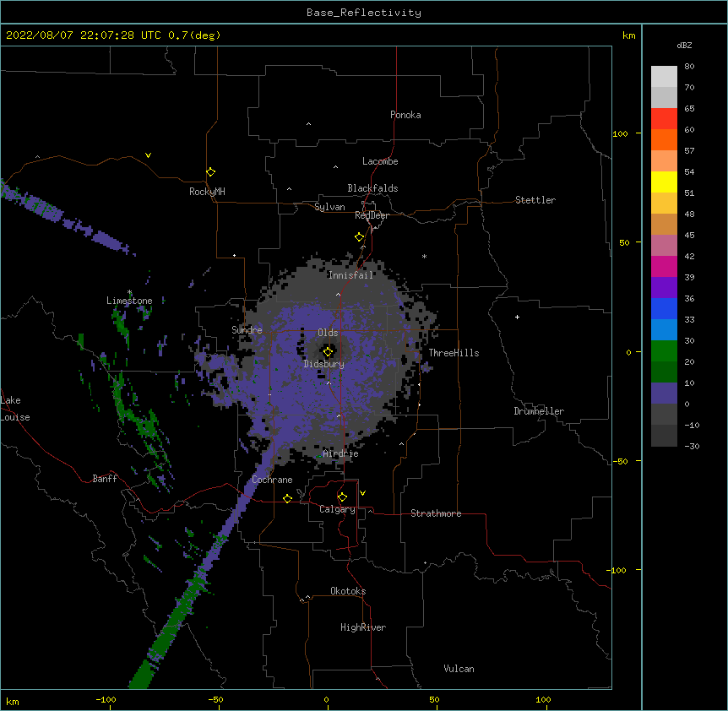Select the radar site diamond between Olds and Didsbury
This screenshot has height=711, width=728.
click(329, 352)
